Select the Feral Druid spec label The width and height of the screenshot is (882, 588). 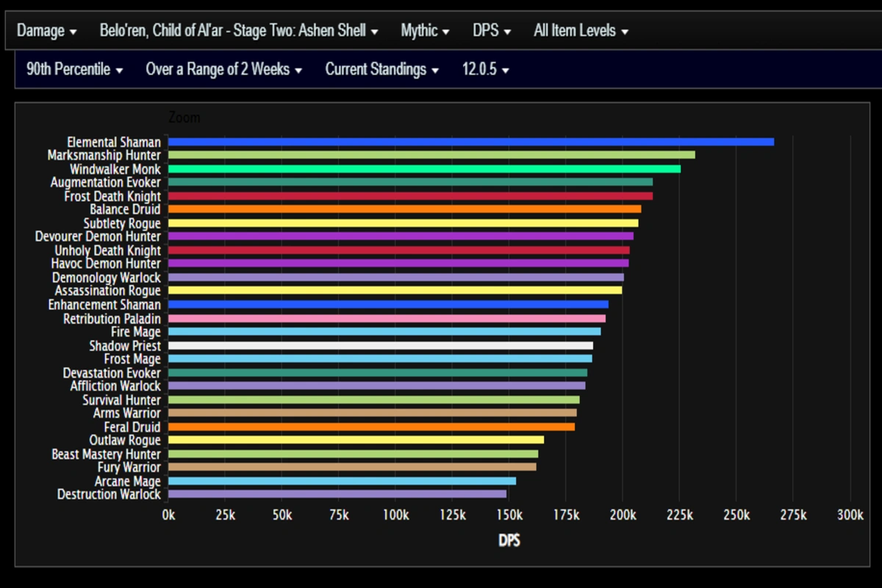[x=132, y=426]
